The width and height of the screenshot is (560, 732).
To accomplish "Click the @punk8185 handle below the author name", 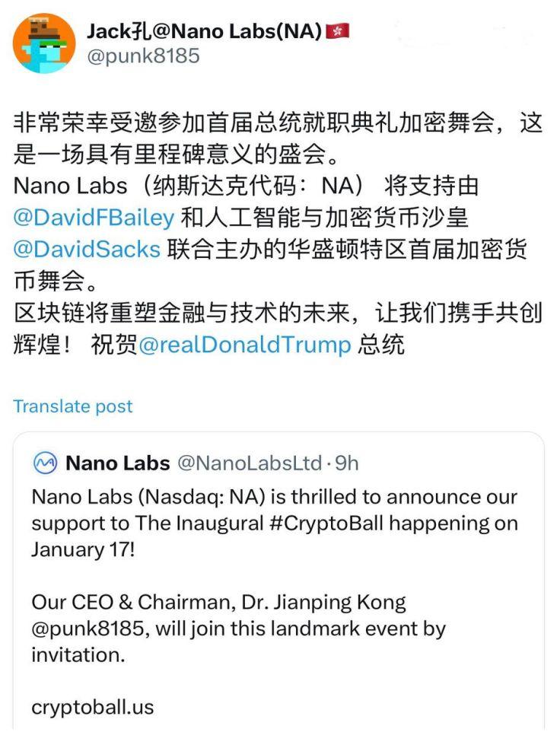I will click(143, 56).
